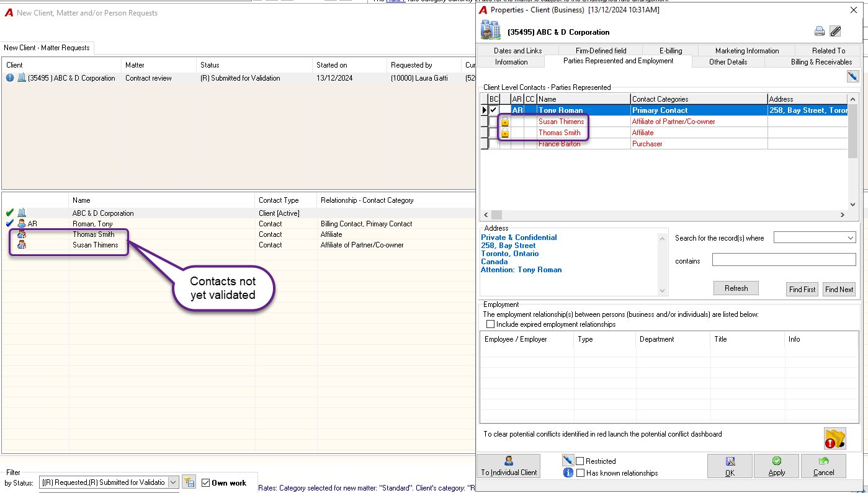Toggle the BC checkbox for Tony Roman
This screenshot has height=493, width=868.
(493, 110)
